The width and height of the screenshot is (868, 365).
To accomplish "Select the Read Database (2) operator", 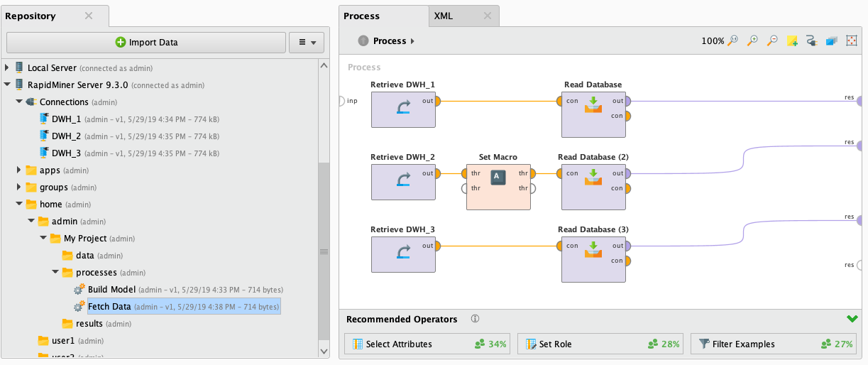I will pos(593,186).
